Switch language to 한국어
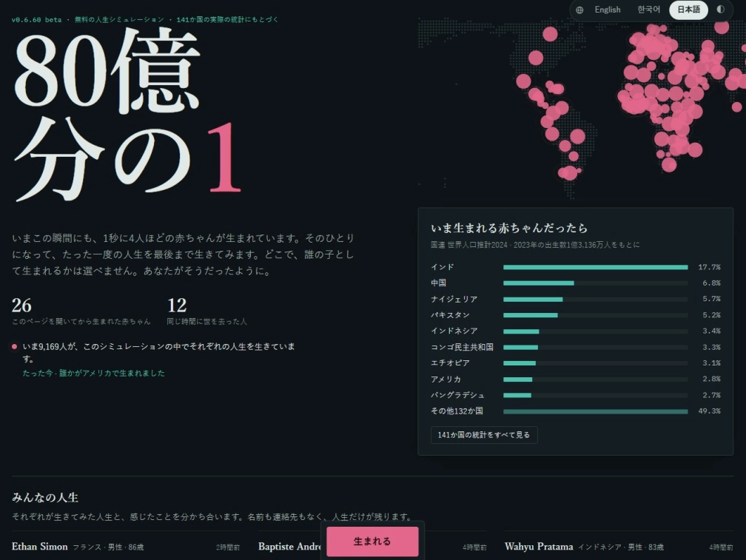Image resolution: width=746 pixels, height=560 pixels. point(649,10)
